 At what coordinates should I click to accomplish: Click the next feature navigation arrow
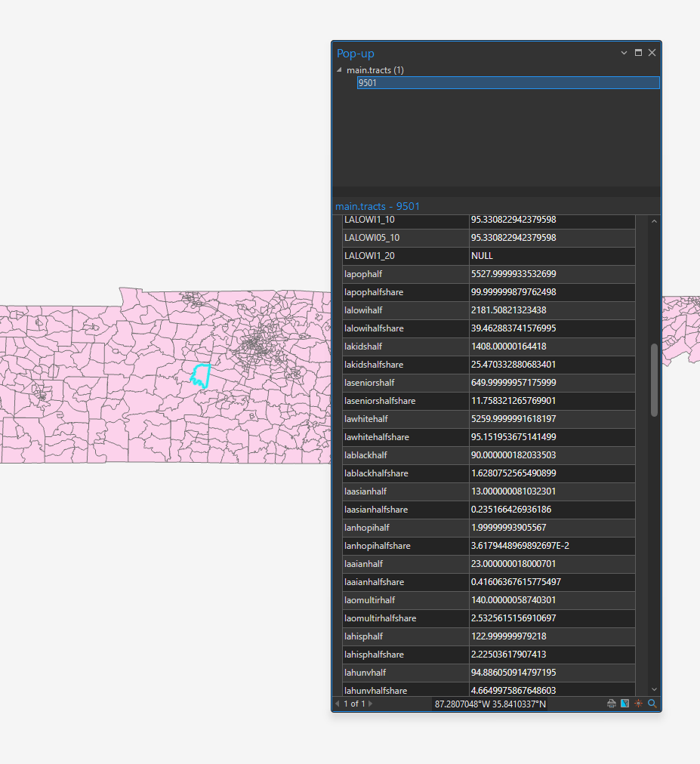point(369,703)
